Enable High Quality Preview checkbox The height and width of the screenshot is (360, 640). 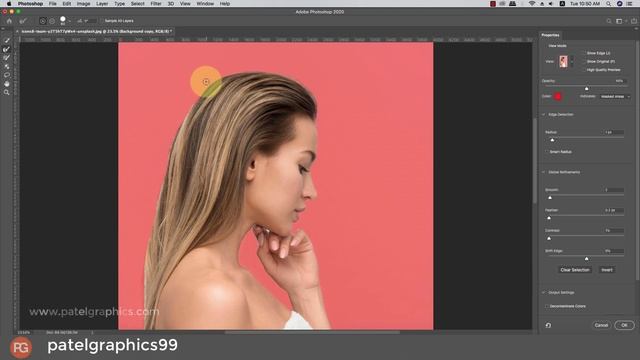coord(584,70)
